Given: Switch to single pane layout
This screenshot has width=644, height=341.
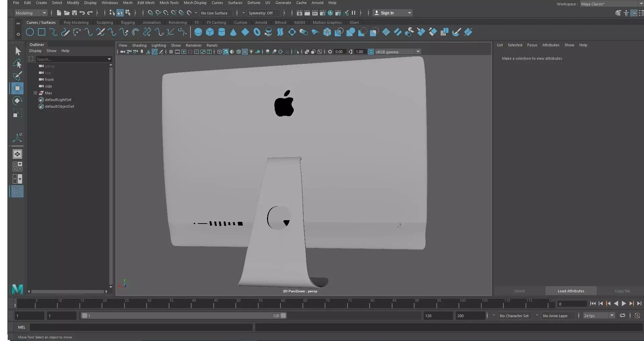Looking at the screenshot, I should [x=17, y=154].
